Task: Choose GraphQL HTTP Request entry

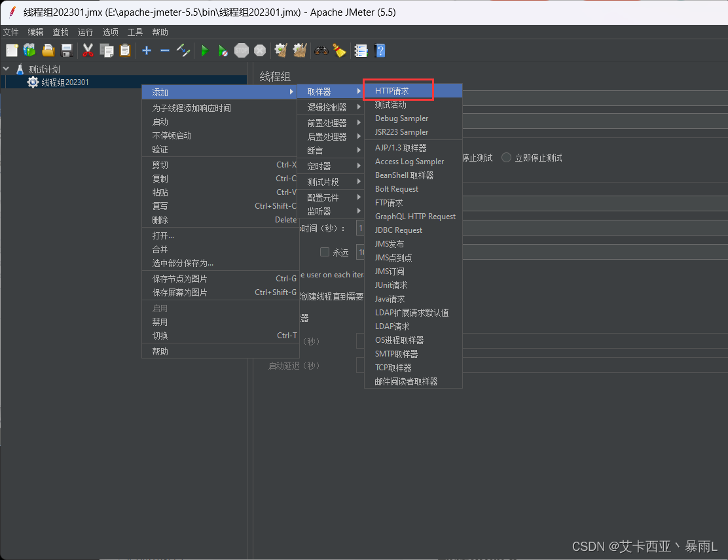Action: (413, 216)
